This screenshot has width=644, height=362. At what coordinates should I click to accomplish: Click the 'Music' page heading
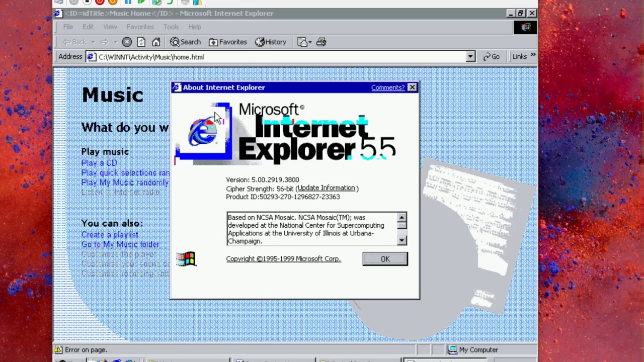113,95
